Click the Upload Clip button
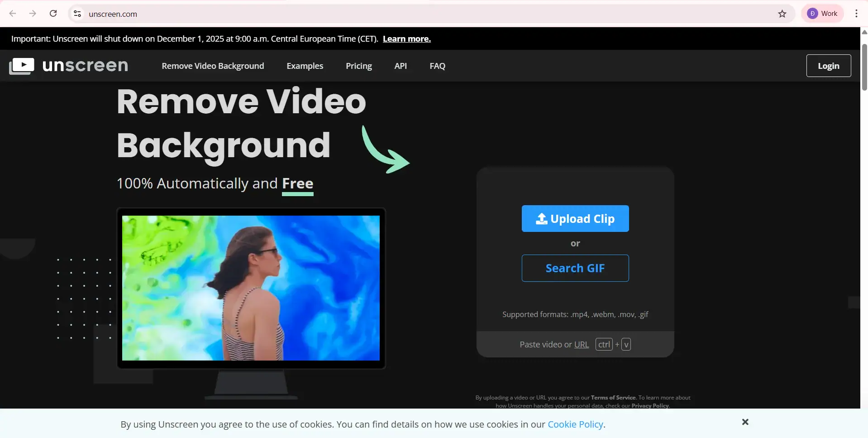This screenshot has width=868, height=438. pyautogui.click(x=575, y=218)
